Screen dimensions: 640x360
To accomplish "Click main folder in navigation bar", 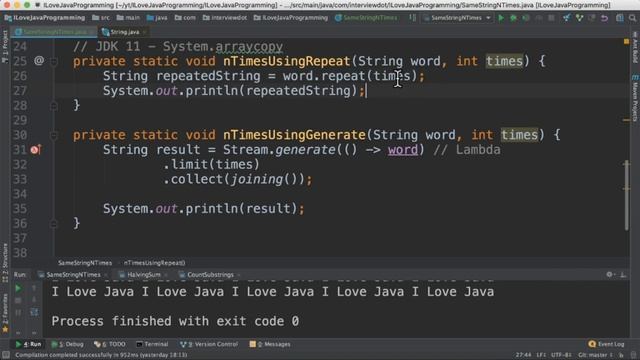I will (128, 18).
